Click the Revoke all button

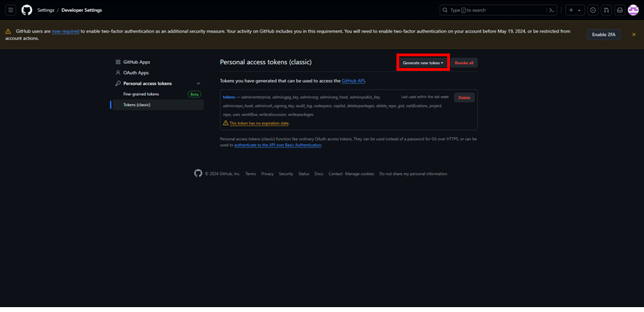pos(464,63)
